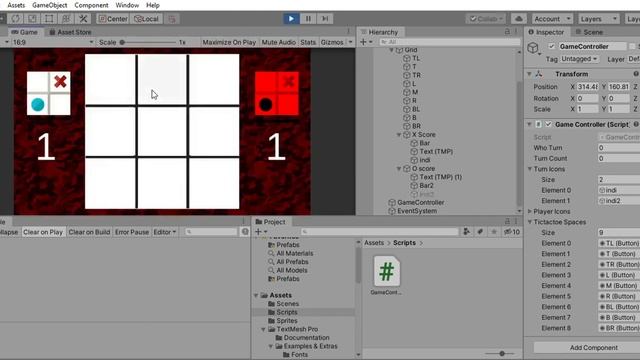Collapse the Grid object in Hierarchy

(x=391, y=50)
